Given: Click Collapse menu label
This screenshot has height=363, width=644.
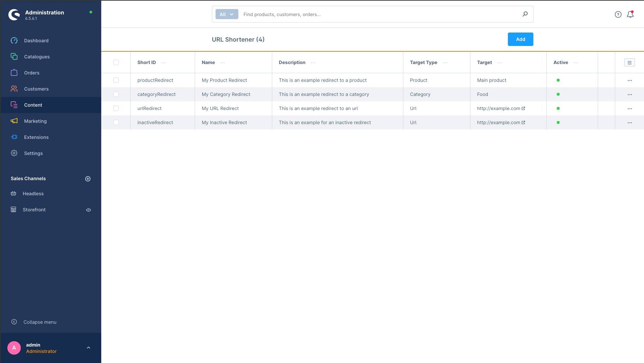Looking at the screenshot, I should click(x=40, y=322).
